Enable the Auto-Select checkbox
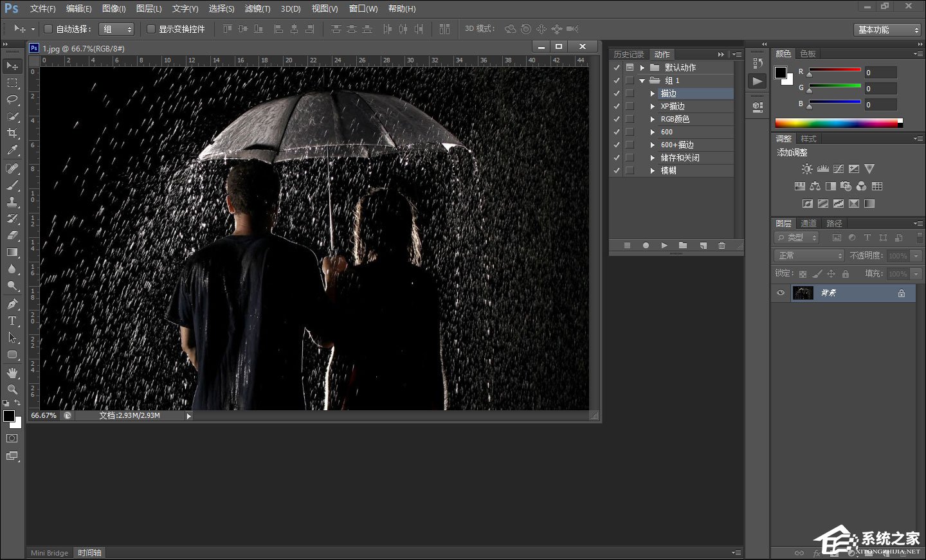This screenshot has height=560, width=926. pyautogui.click(x=48, y=29)
